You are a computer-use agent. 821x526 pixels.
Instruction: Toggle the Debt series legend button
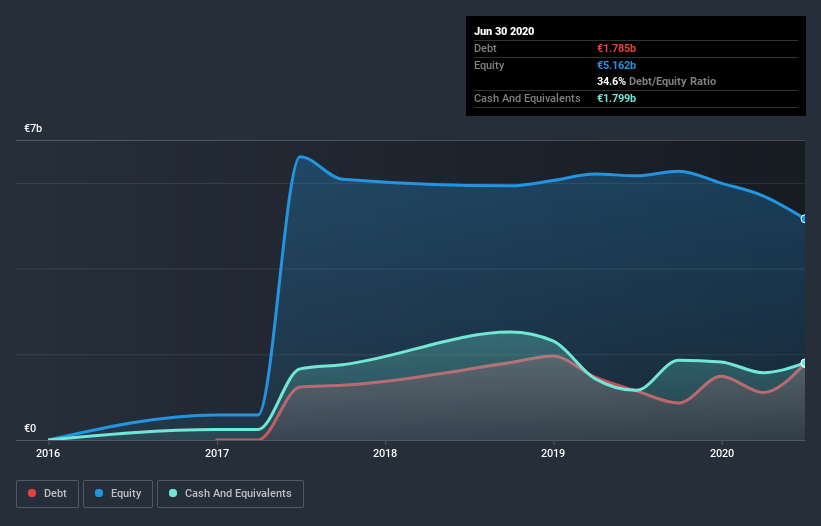click(x=48, y=494)
